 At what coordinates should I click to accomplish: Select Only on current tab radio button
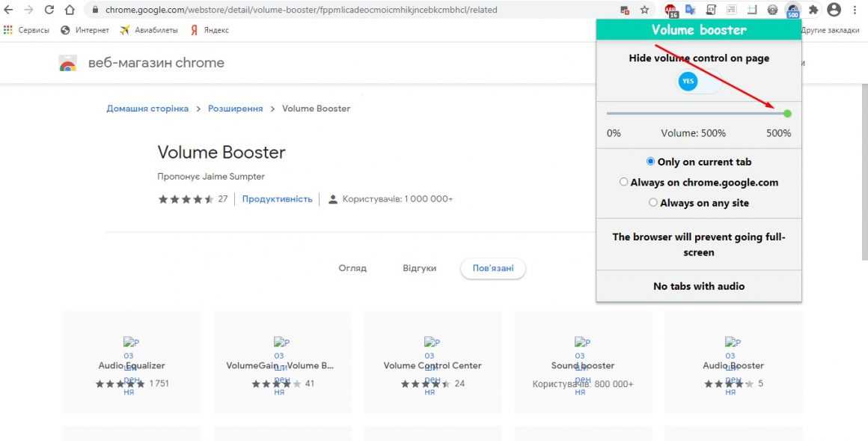click(650, 162)
